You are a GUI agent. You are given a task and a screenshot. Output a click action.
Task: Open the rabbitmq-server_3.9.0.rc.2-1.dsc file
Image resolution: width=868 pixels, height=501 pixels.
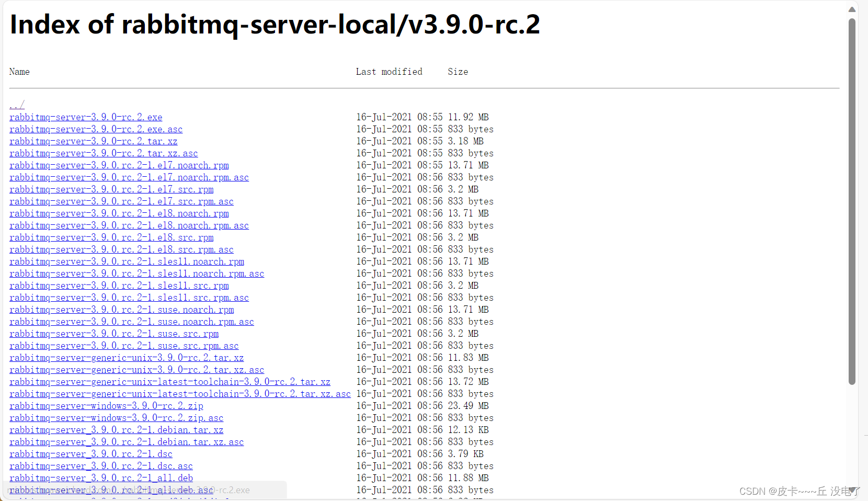point(90,454)
